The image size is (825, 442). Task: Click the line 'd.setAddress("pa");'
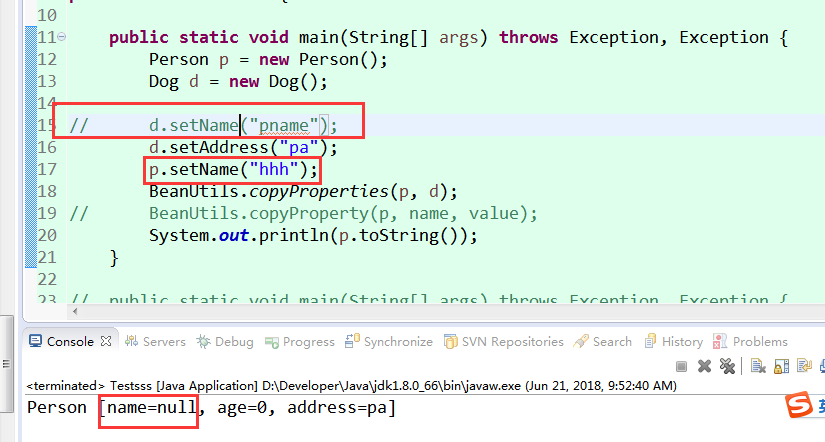click(243, 147)
